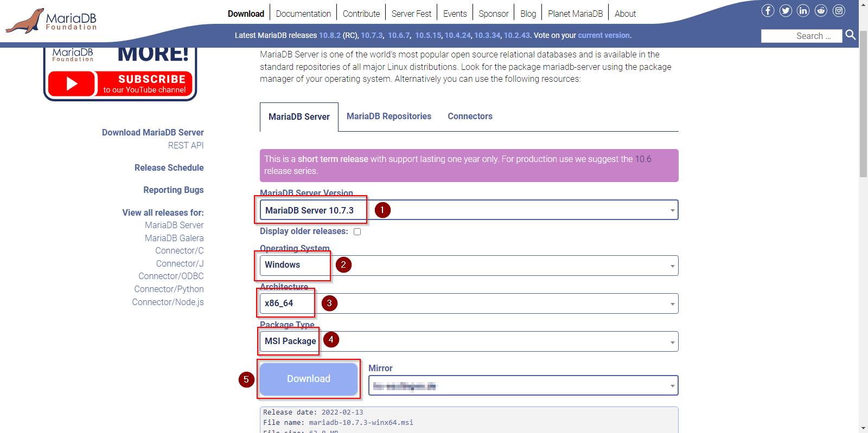This screenshot has width=868, height=433.
Task: View MariaDB Galera releases link
Action: point(174,238)
